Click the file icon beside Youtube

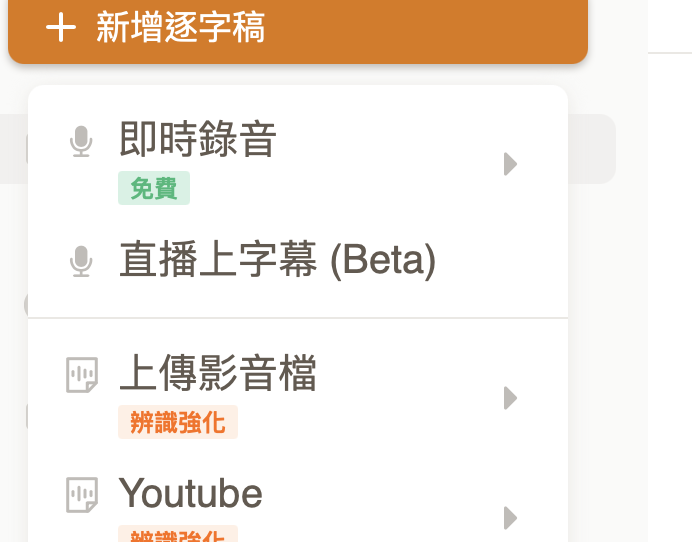(82, 494)
